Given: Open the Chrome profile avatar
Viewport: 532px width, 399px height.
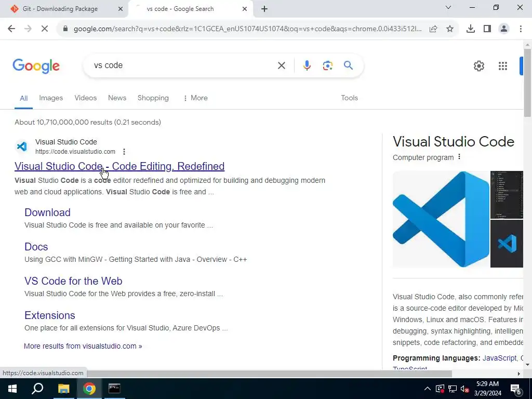Looking at the screenshot, I should pyautogui.click(x=504, y=29).
